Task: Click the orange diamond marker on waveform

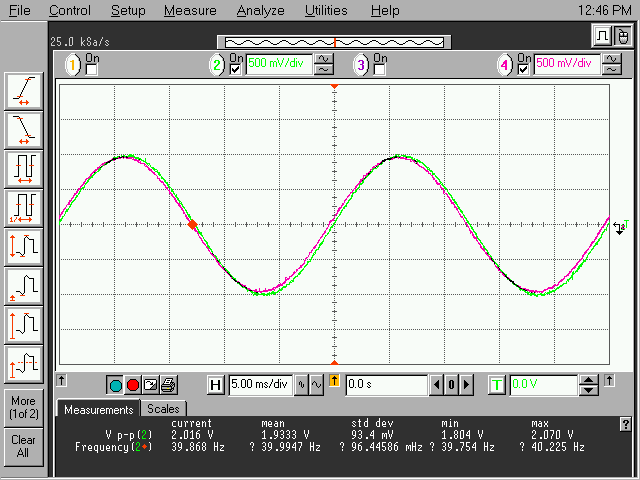Action: [x=192, y=224]
